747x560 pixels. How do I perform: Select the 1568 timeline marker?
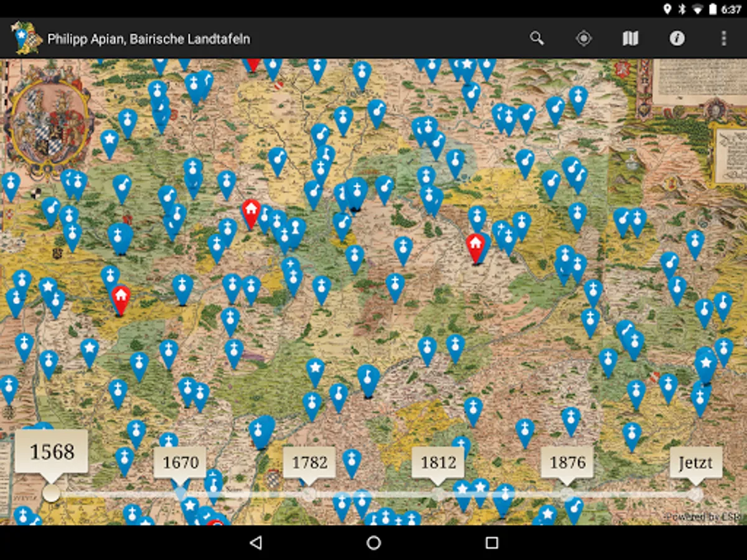(x=52, y=453)
